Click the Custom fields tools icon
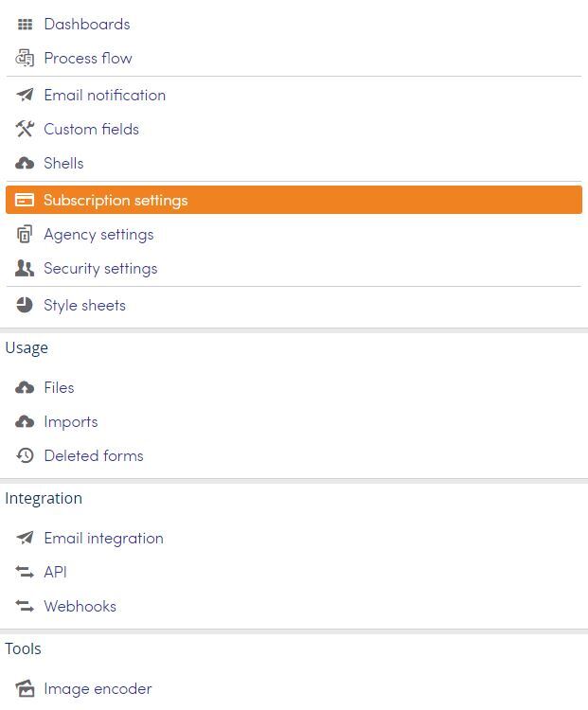The height and width of the screenshot is (710, 588). (x=25, y=129)
